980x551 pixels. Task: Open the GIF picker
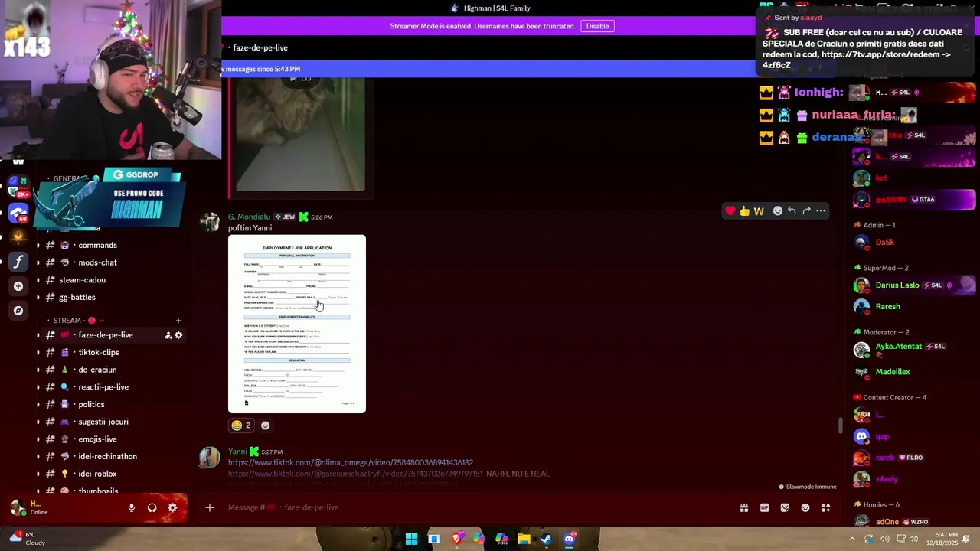pos(764,507)
